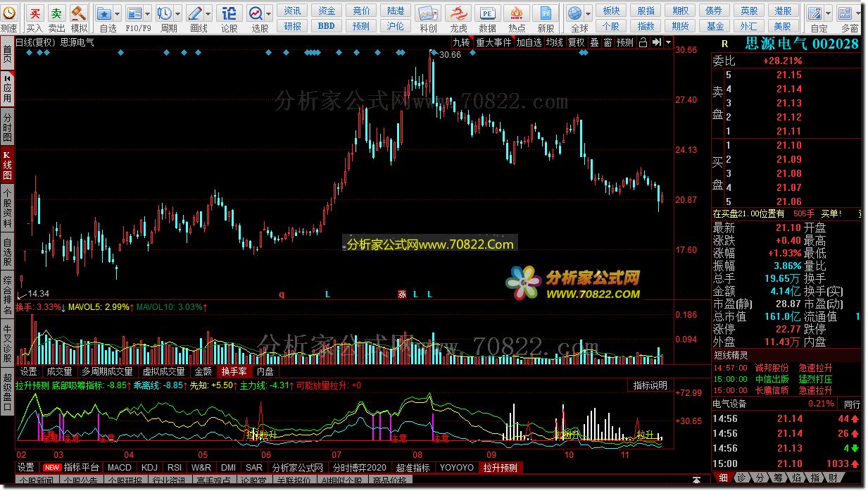The image size is (868, 491).
Task: Open dropdown arrow next to 自选 icon
Action: coord(117,13)
